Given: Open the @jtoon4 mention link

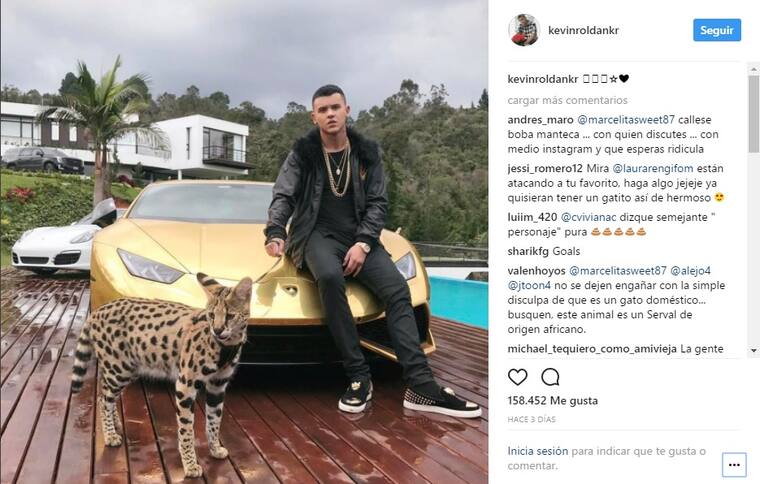Looking at the screenshot, I should pyautogui.click(x=529, y=285).
